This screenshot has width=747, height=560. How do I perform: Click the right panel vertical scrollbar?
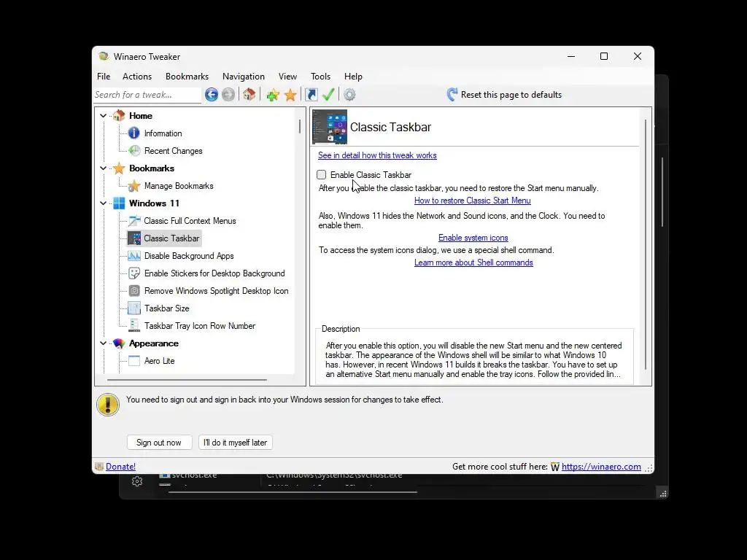646,244
